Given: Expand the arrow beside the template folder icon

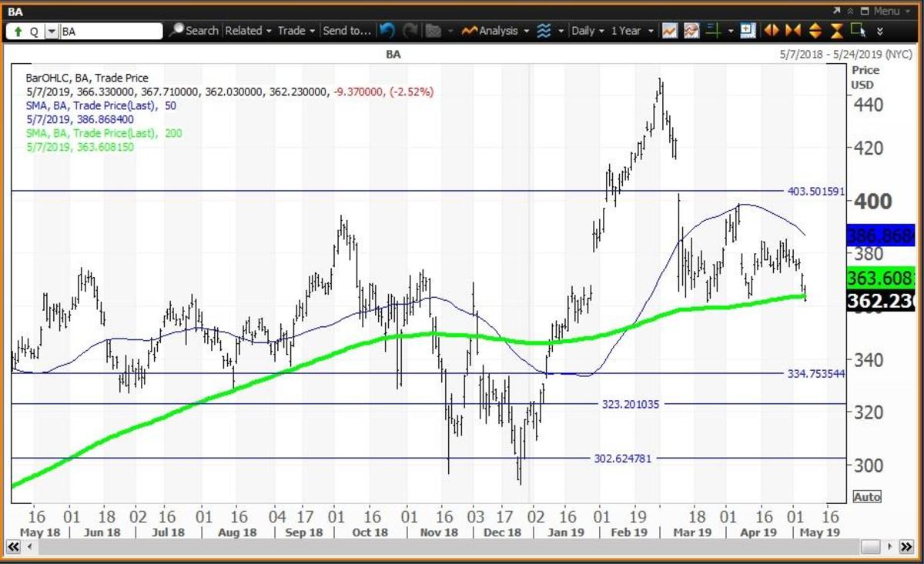Looking at the screenshot, I should pyautogui.click(x=449, y=32).
